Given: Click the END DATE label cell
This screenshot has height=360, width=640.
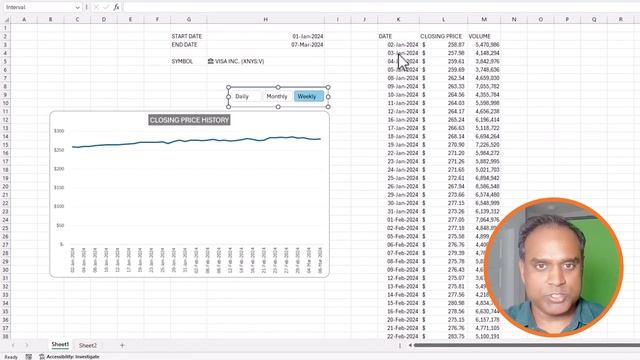Looking at the screenshot, I should point(184,44).
